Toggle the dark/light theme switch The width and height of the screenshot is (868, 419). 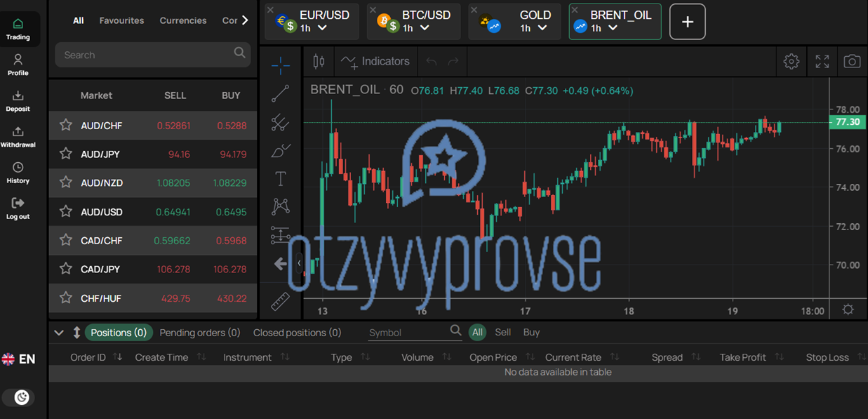pyautogui.click(x=19, y=398)
